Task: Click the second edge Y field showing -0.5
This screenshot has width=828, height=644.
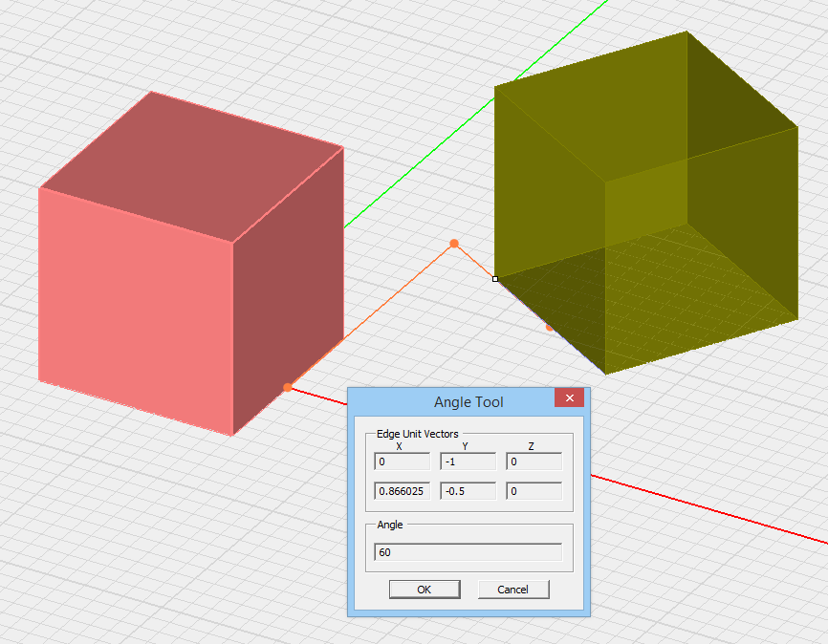Action: 468,491
